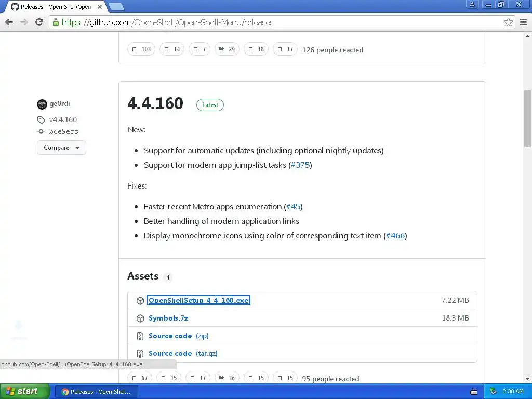Click the 2:30 AM clock
532x399 pixels.
click(x=513, y=391)
